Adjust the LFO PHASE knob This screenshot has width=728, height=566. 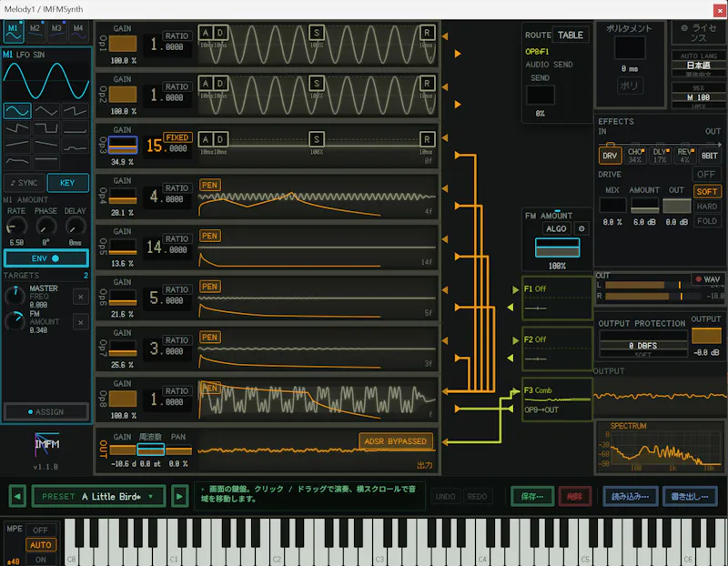(46, 227)
